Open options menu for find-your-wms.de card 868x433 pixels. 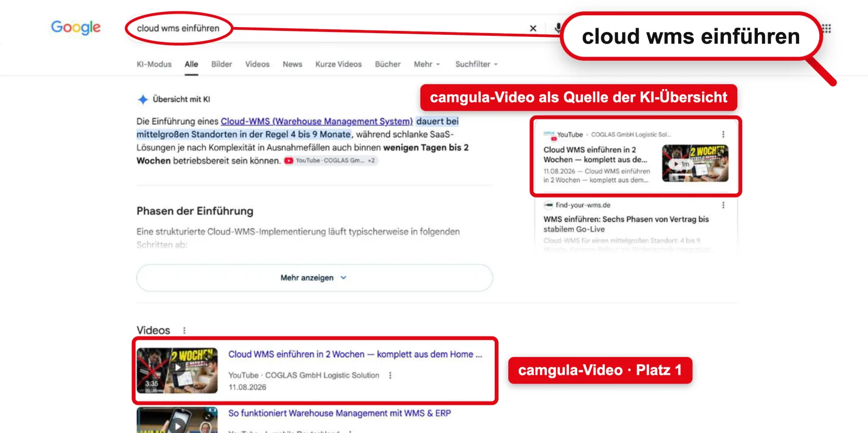(x=723, y=205)
